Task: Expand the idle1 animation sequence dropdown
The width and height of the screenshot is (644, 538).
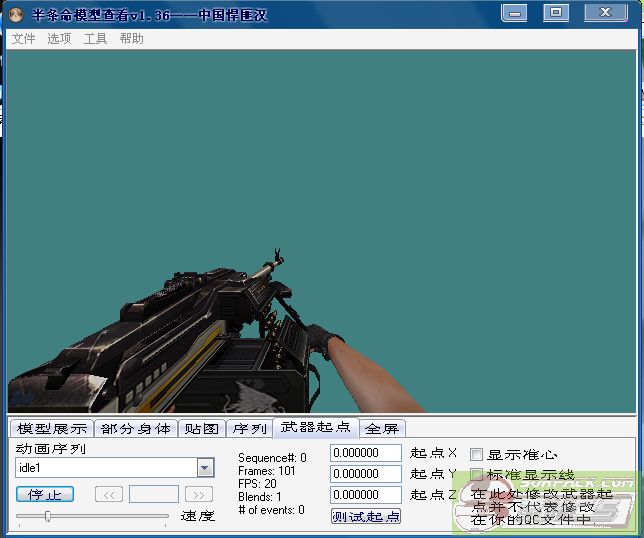Action: tap(205, 468)
